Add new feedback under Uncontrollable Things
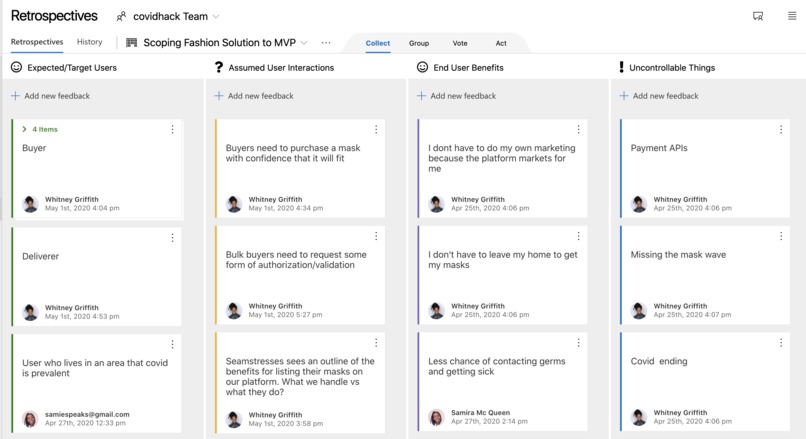 pos(659,96)
